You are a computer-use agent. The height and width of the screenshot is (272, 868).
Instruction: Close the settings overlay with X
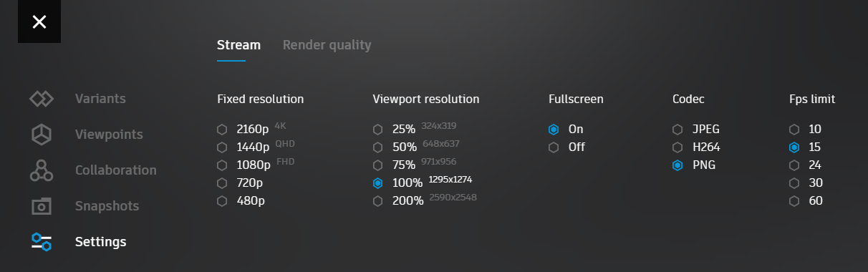point(39,21)
